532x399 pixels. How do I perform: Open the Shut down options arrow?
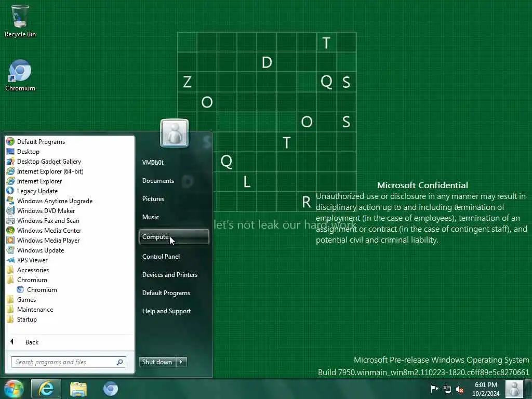[181, 362]
